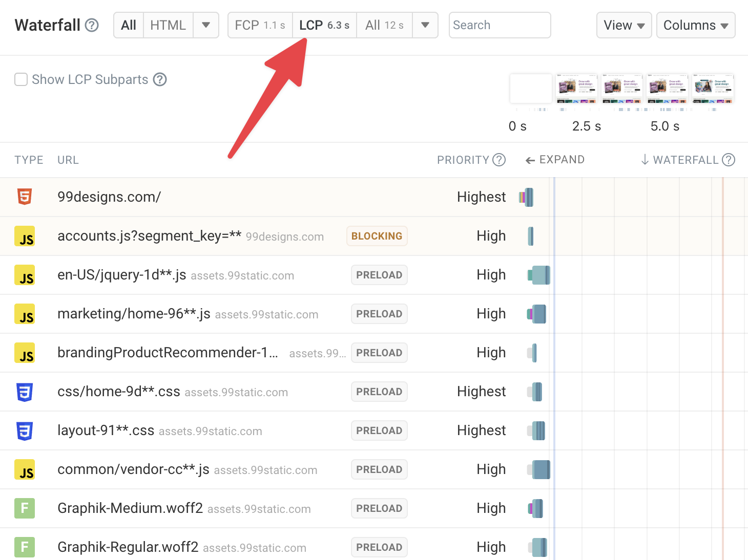Viewport: 748px width, 560px height.
Task: Click the PRELOAD badge on common/vendor row
Action: pyautogui.click(x=379, y=469)
